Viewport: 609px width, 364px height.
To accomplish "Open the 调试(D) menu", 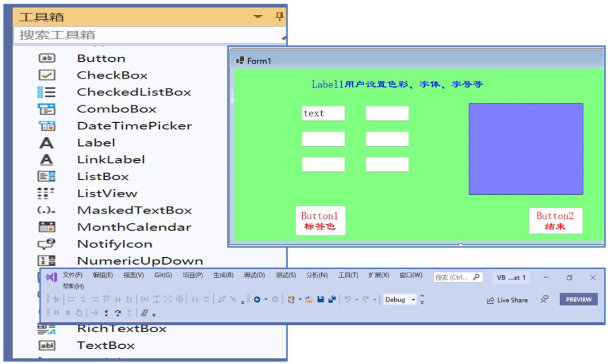I will coord(254,275).
